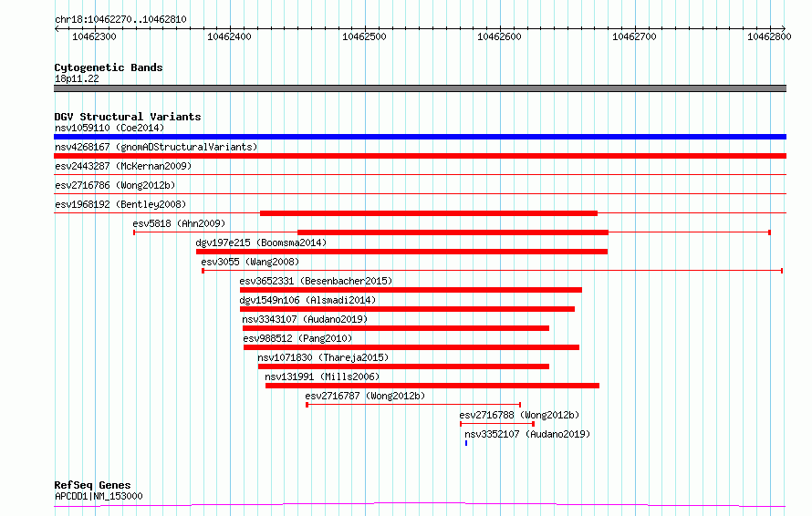The height and width of the screenshot is (516, 812).
Task: Click the red bar under nsv1071830
Action: [403, 366]
